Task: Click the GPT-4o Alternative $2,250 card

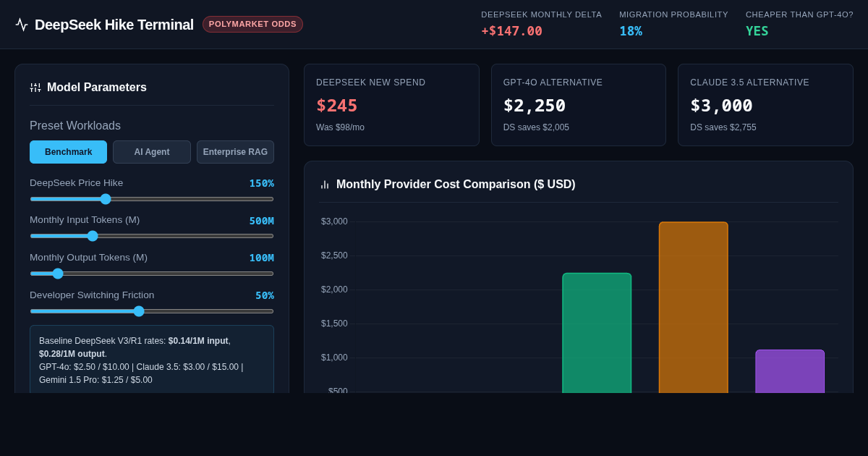Action: click(x=579, y=105)
